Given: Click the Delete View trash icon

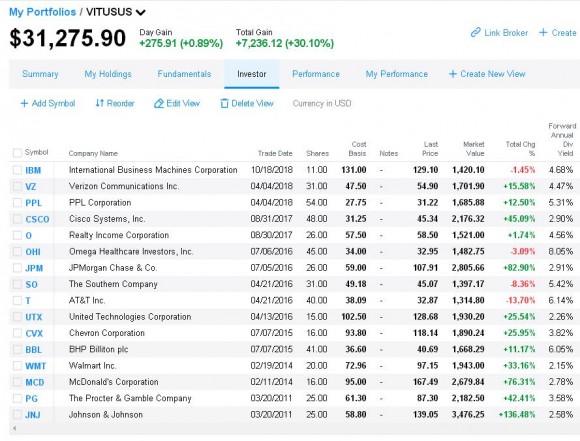Looking at the screenshot, I should coord(224,103).
